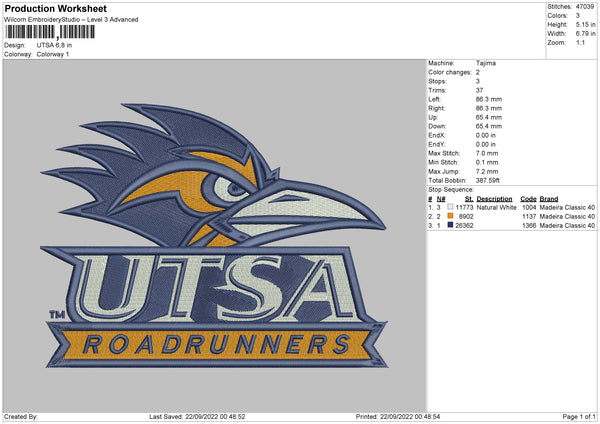Click the navy blue thread swatch 26362
Viewport: 600px width, 424px height.
point(450,225)
